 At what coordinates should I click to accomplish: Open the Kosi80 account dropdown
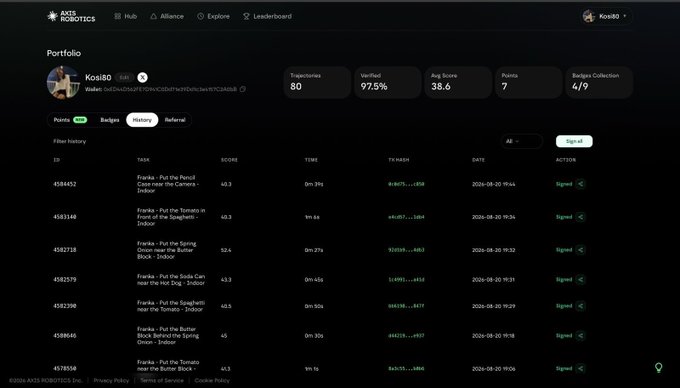point(606,16)
